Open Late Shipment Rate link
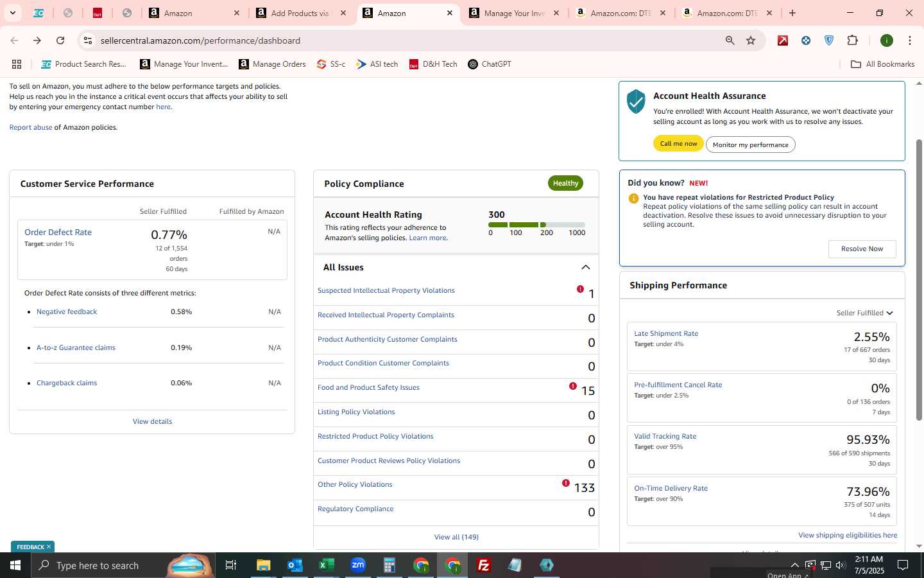The width and height of the screenshot is (924, 578). point(665,333)
